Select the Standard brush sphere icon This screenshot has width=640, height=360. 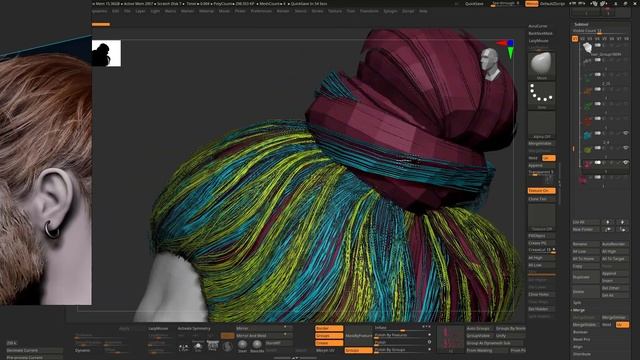coord(242,345)
